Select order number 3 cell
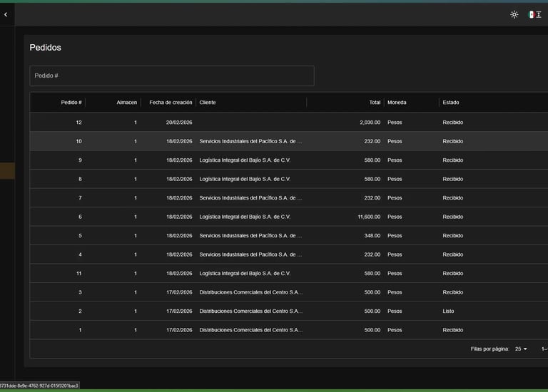Viewport: 548px width, 392px height. point(81,292)
